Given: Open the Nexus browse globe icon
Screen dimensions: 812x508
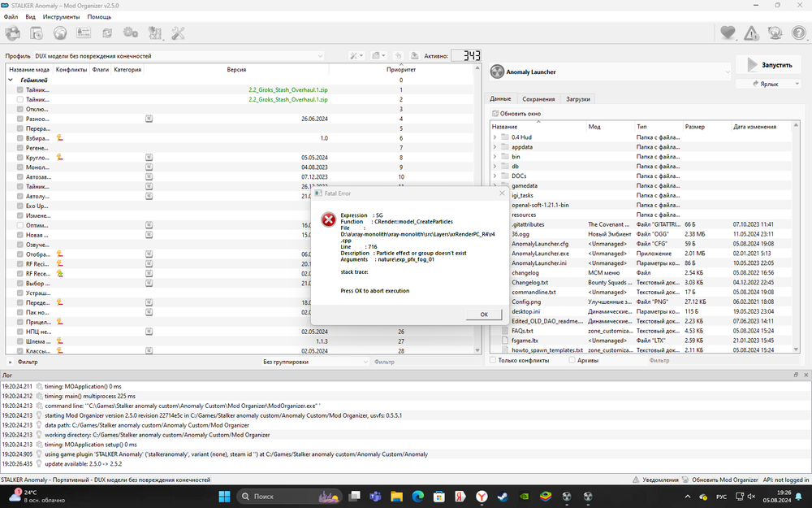Looking at the screenshot, I should (60, 33).
